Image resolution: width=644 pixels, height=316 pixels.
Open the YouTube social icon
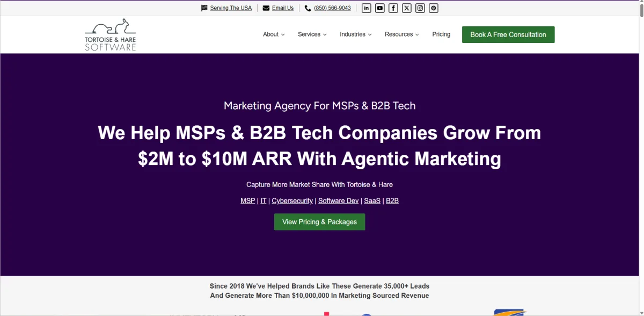tap(380, 8)
